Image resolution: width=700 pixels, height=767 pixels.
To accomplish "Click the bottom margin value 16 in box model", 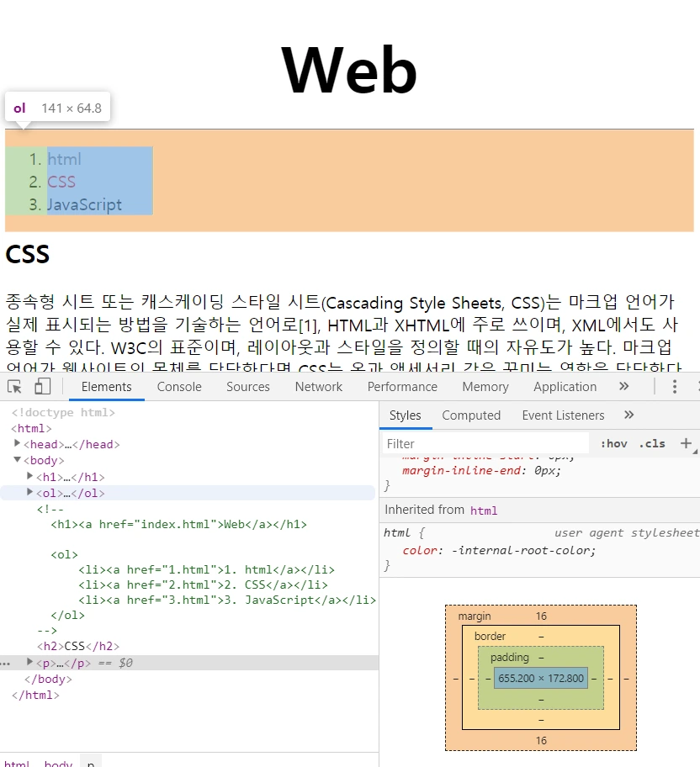I will 541,741.
